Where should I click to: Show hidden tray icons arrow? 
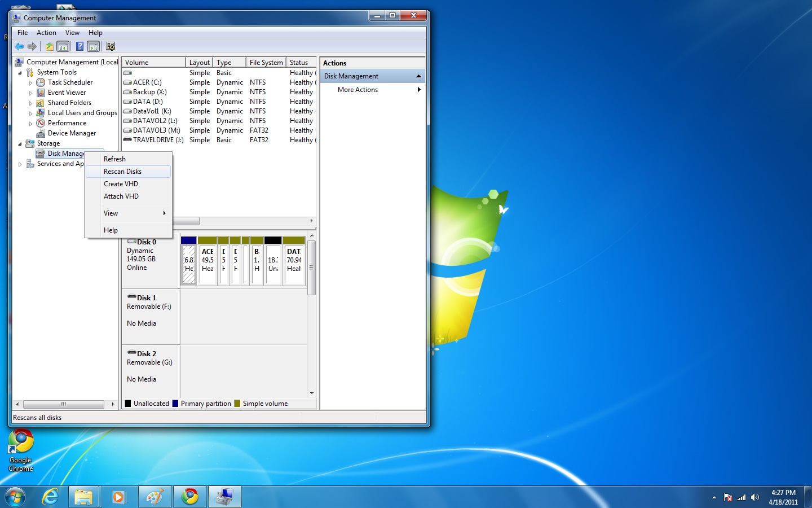[714, 497]
